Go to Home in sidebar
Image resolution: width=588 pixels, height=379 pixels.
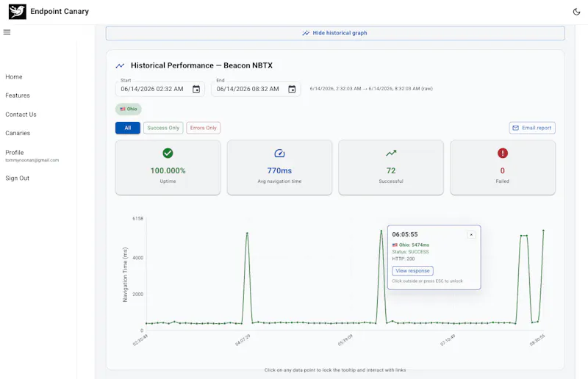[x=14, y=77]
